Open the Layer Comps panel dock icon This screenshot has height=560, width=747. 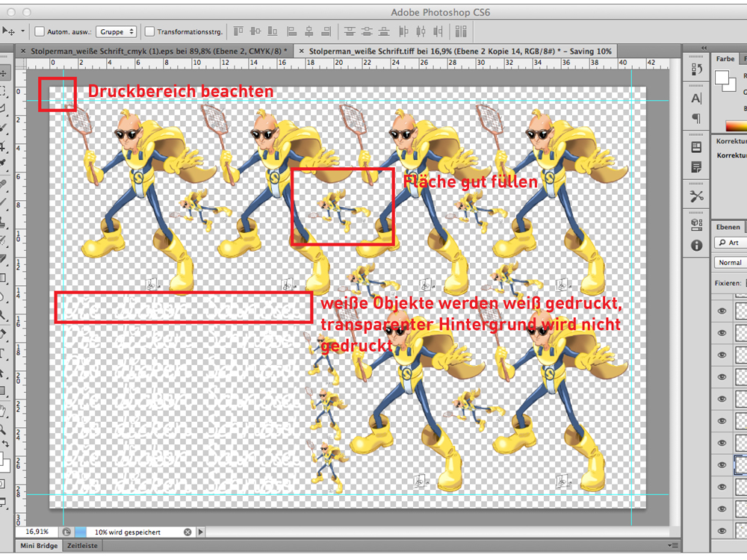point(696,147)
